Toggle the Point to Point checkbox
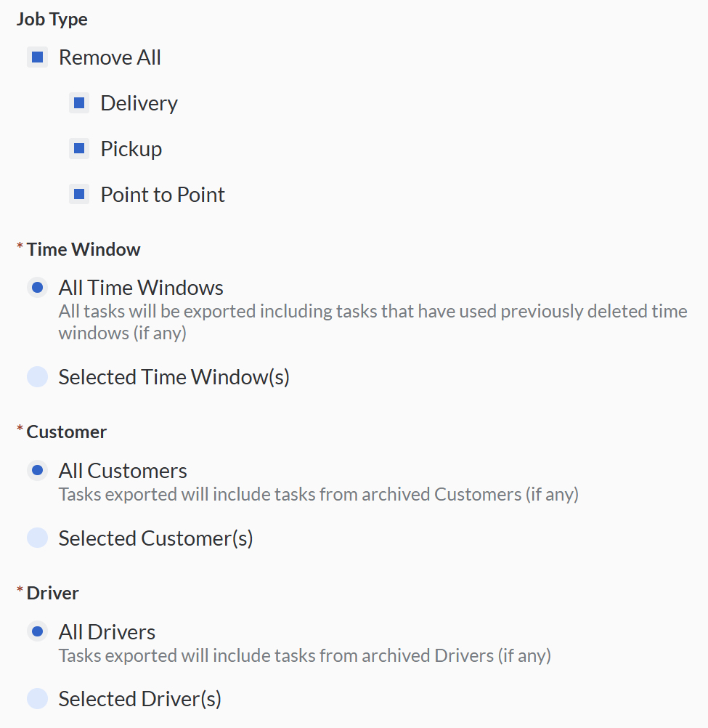This screenshot has width=708, height=728. [x=79, y=195]
